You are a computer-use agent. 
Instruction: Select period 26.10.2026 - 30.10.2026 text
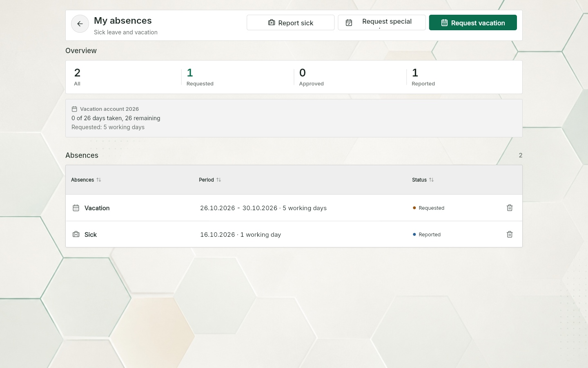tap(239, 208)
